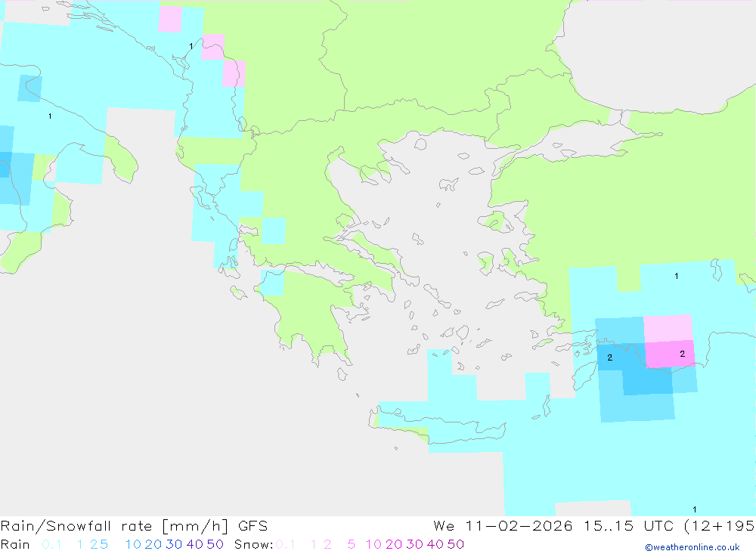The height and width of the screenshot is (554, 756).
Task: Select the date text "We 11-02-2026"
Action: pyautogui.click(x=503, y=526)
